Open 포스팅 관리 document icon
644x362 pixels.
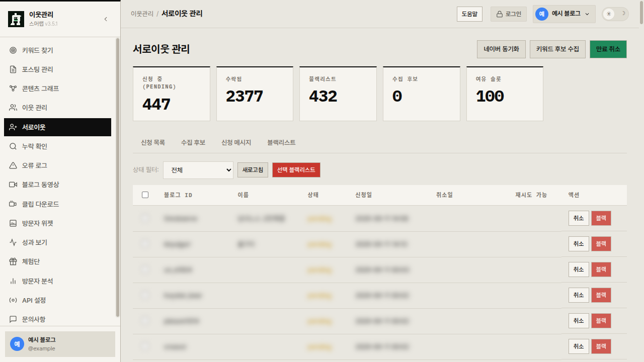point(13,69)
